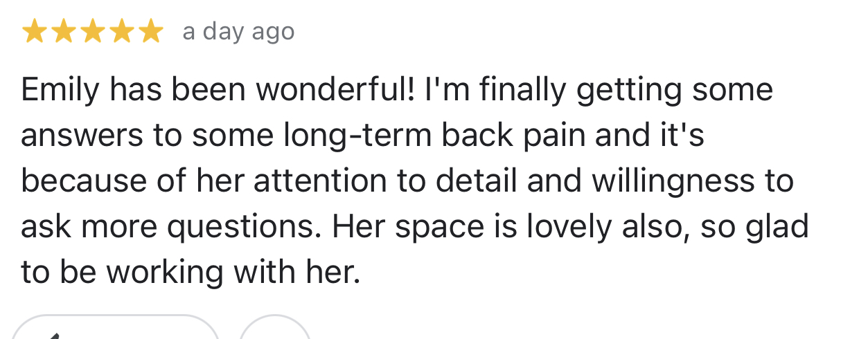Click the fourth yellow rating star
The width and height of the screenshot is (868, 339).
(121, 32)
